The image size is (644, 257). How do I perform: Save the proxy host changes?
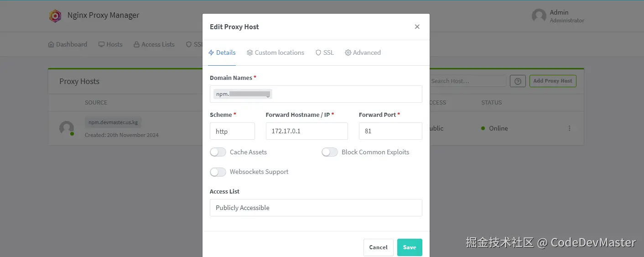(x=409, y=247)
